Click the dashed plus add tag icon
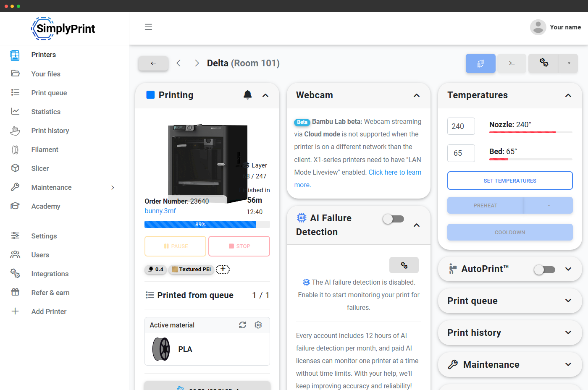Viewport: 588px width, 390px height. pos(223,269)
